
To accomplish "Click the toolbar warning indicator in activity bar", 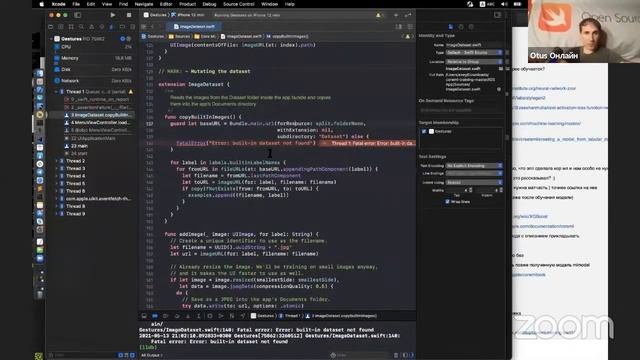I will pos(378,15).
